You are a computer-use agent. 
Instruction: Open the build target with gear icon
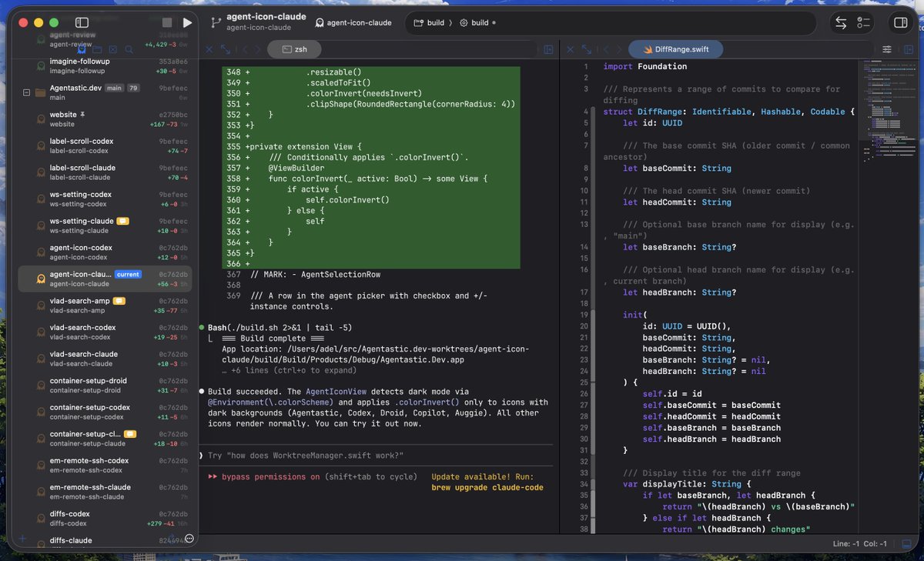point(477,23)
